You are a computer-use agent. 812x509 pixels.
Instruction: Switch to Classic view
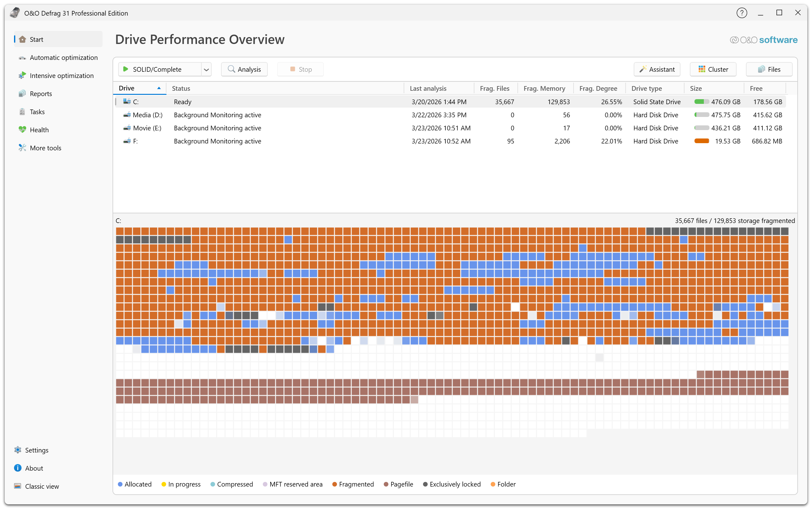pos(42,486)
